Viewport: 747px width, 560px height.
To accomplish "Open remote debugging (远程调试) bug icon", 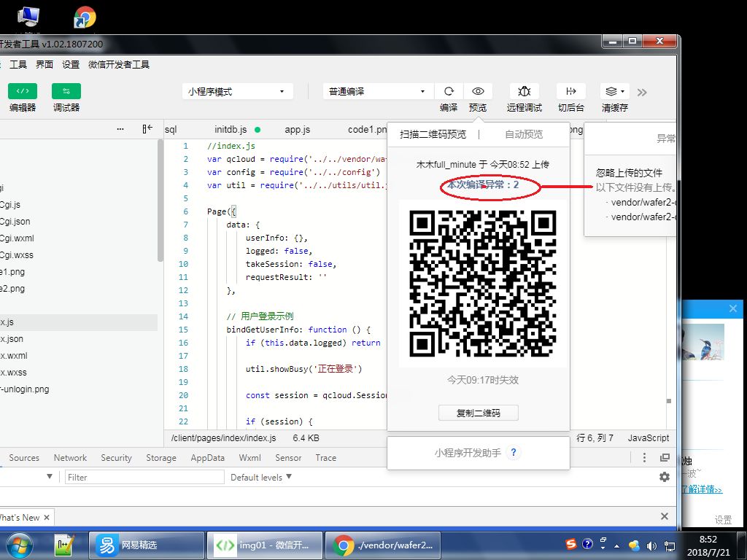I will tap(524, 91).
